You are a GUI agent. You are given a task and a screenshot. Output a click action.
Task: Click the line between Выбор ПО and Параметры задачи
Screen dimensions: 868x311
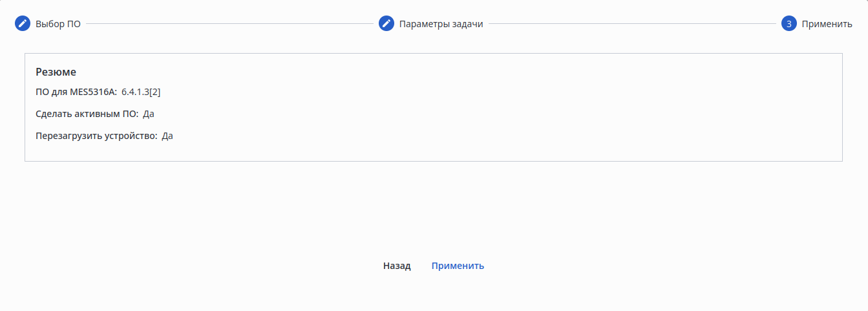[229, 24]
